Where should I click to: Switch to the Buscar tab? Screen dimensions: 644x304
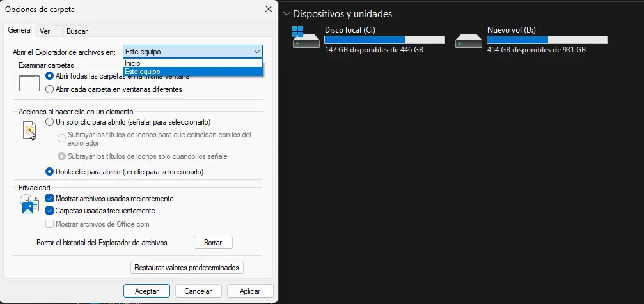pyautogui.click(x=77, y=31)
